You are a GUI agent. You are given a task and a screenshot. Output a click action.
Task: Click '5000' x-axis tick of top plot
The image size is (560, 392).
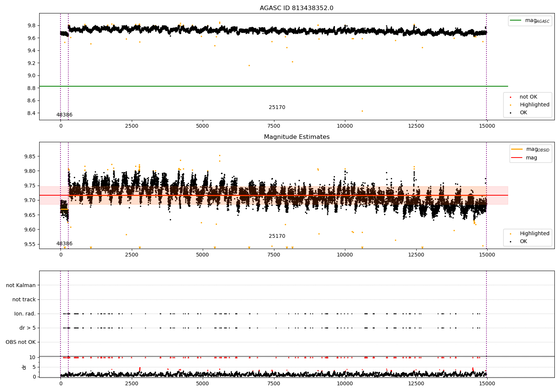point(203,126)
